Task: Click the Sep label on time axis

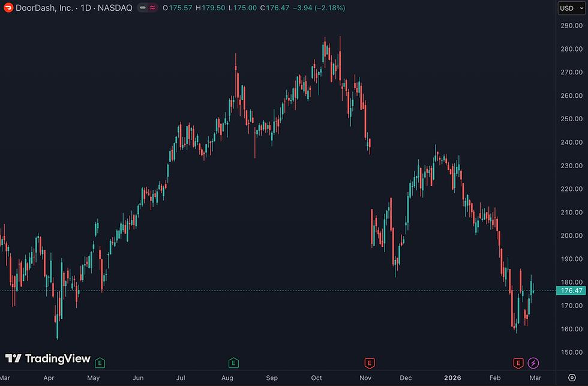Action: point(271,378)
